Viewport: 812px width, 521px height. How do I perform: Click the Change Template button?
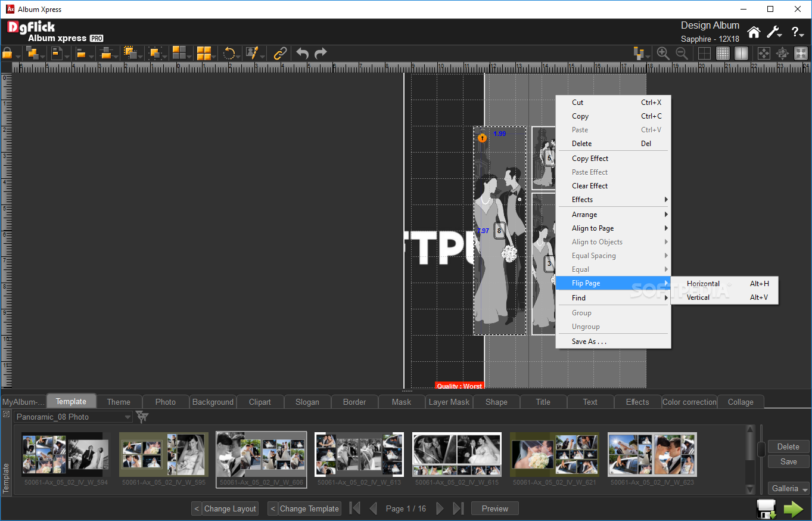[309, 508]
